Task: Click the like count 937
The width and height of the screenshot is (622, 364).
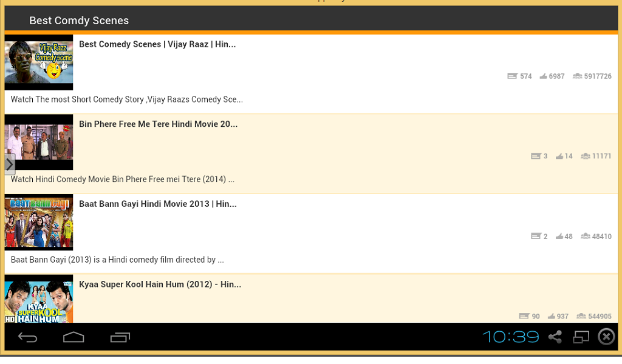Action: [x=562, y=317]
